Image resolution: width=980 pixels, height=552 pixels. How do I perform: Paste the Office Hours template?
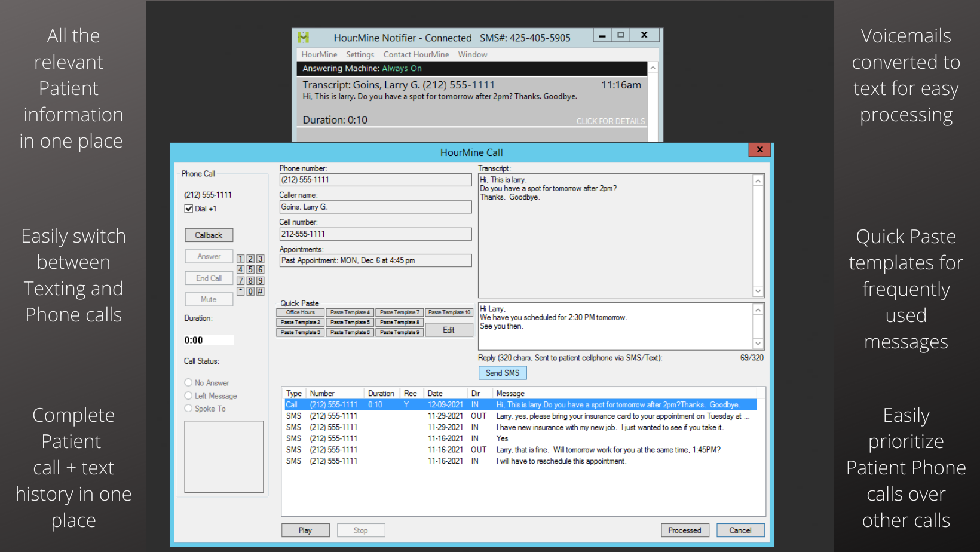coord(300,312)
